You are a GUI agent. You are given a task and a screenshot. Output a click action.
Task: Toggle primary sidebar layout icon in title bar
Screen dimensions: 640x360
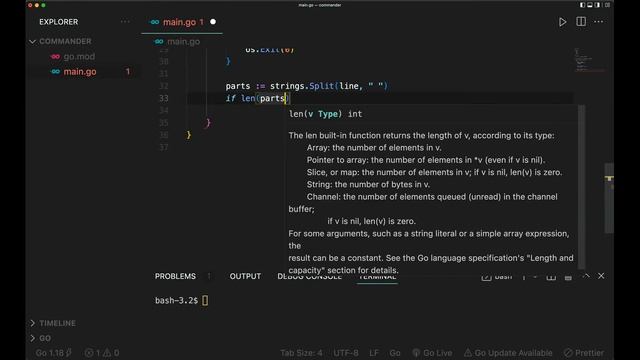coord(582,5)
